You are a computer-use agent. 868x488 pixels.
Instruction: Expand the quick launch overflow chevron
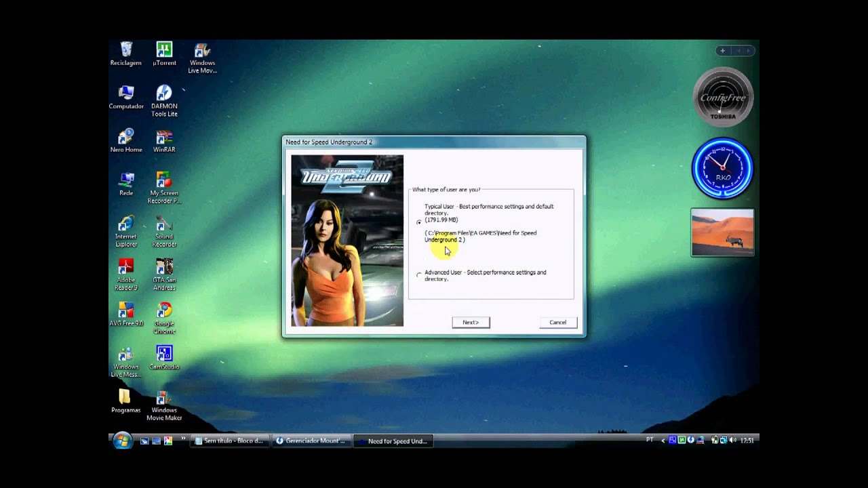click(x=183, y=439)
